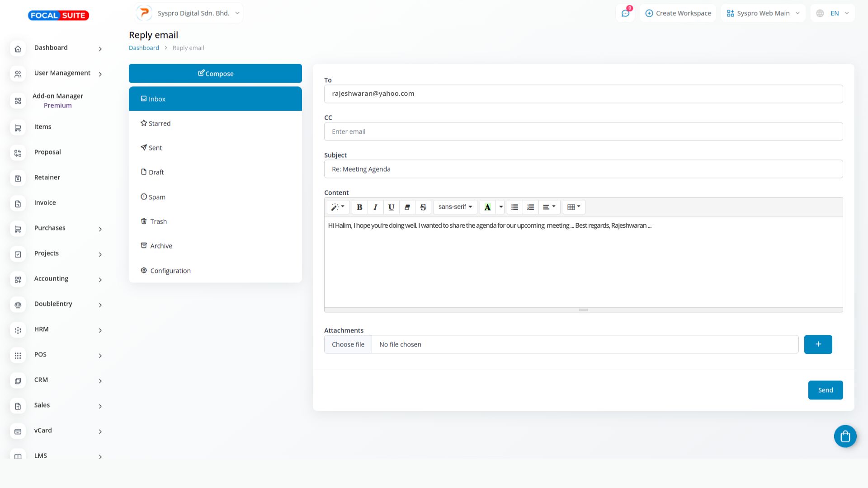
Task: Toggle strikethrough formatting
Action: (x=423, y=207)
